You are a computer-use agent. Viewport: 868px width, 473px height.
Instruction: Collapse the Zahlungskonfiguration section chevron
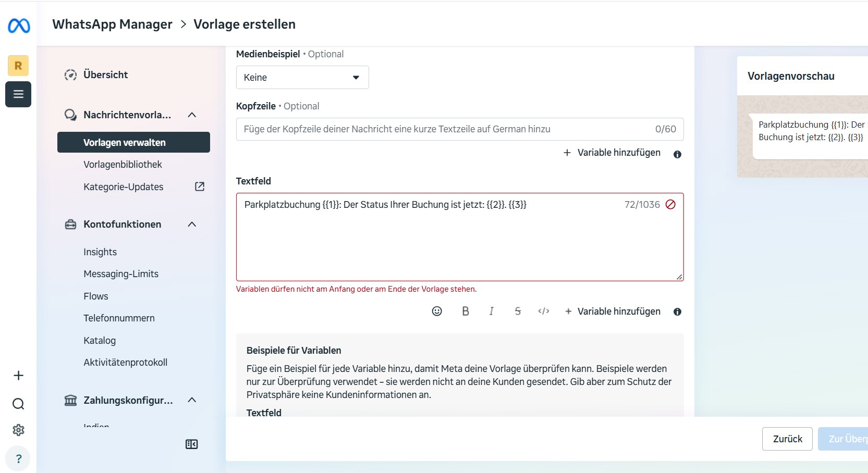[x=192, y=400]
